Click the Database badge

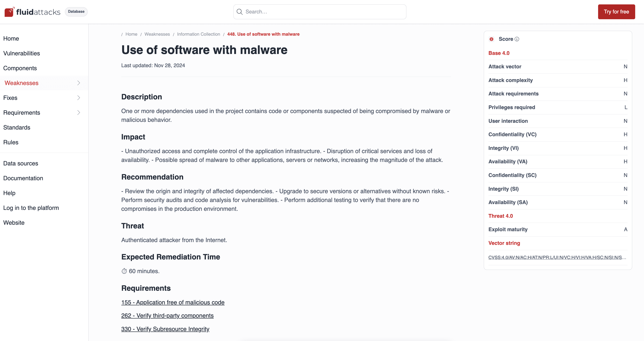coord(76,12)
